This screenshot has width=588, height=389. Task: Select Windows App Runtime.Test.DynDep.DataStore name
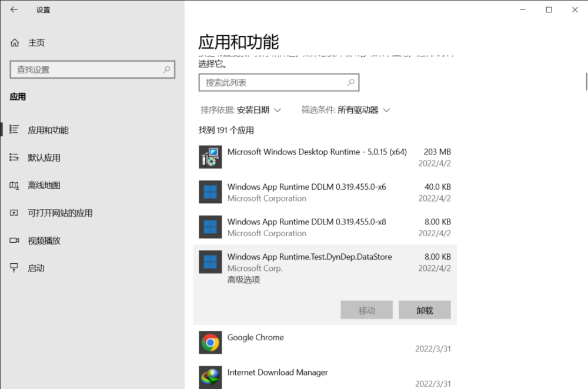[309, 257]
